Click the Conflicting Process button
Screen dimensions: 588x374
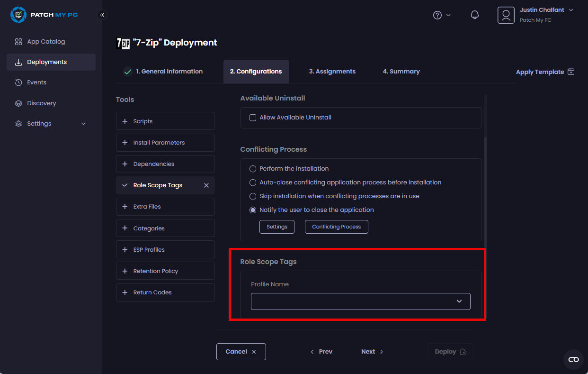coord(336,227)
